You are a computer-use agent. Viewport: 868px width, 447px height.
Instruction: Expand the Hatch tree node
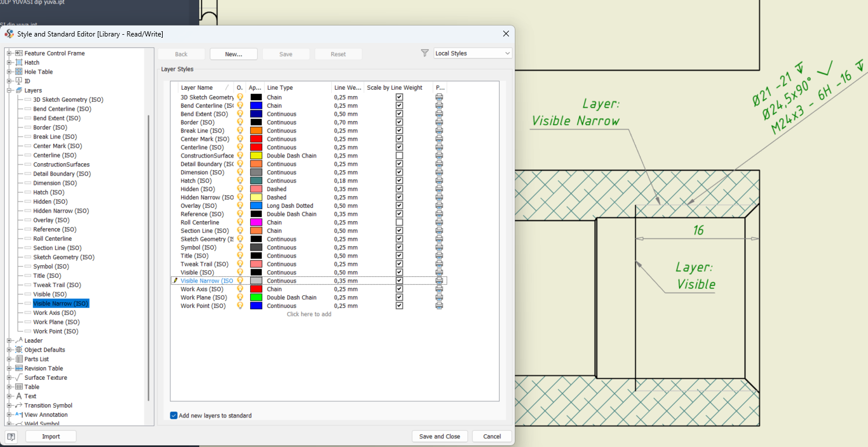pos(9,63)
